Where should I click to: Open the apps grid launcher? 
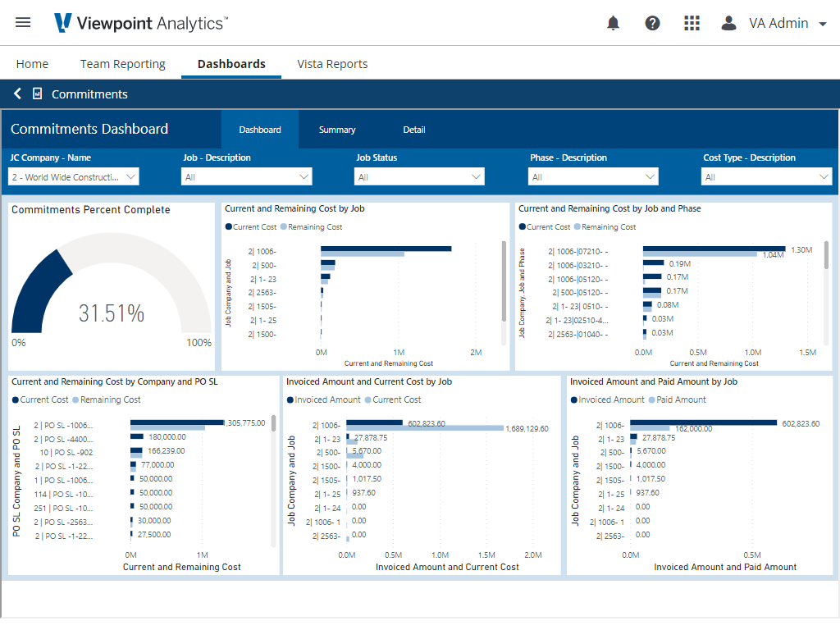[x=692, y=23]
